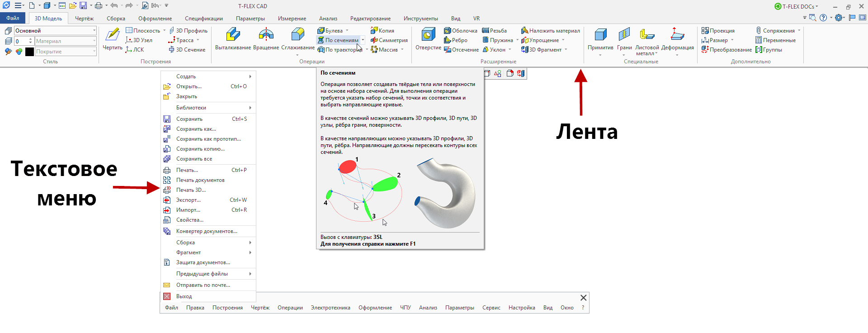Image resolution: width=868 pixels, height=333 pixels.
Task: Open Электротехника in the text menu bar
Action: coord(330,308)
